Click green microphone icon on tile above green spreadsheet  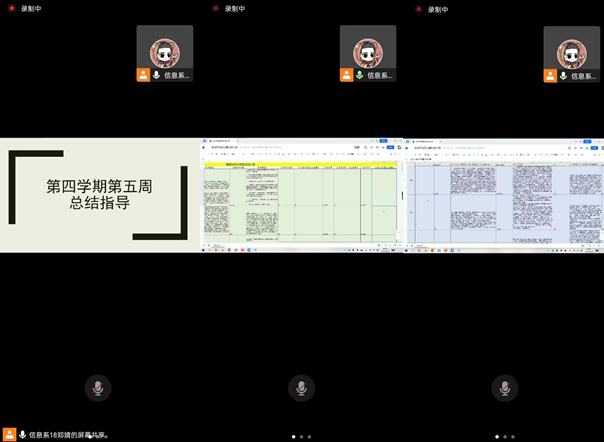pyautogui.click(x=359, y=75)
